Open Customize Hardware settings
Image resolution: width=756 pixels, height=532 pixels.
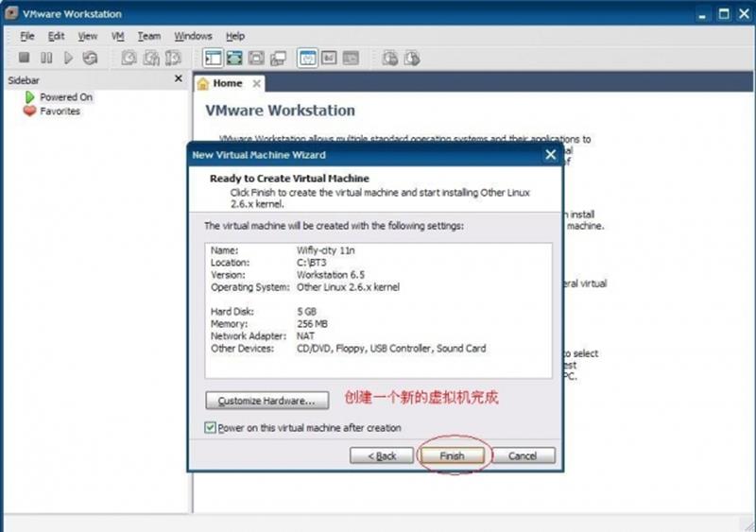pos(267,401)
